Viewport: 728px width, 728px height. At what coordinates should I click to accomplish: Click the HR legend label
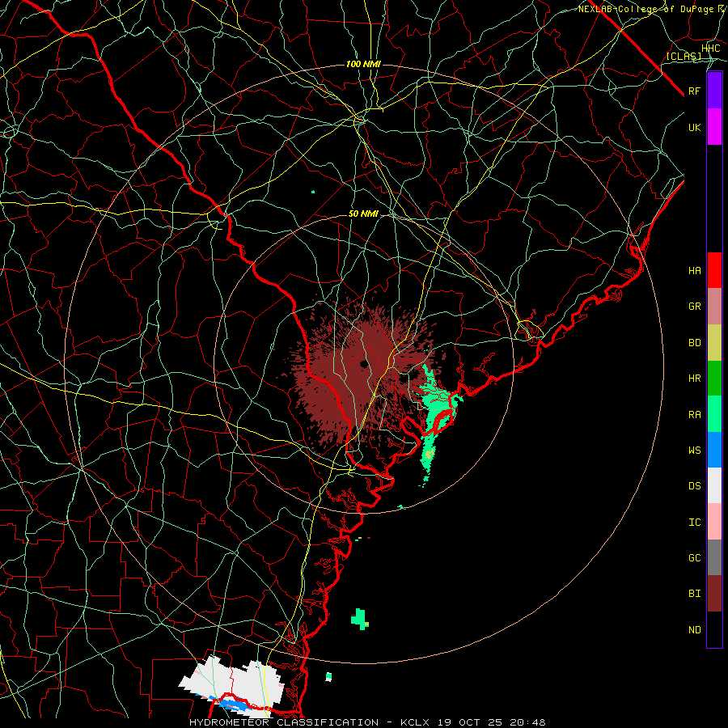(694, 379)
